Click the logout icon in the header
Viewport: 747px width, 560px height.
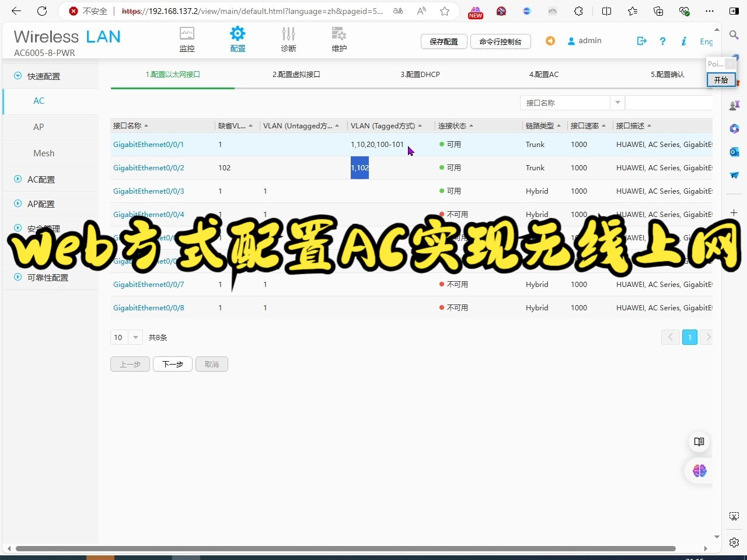[641, 41]
